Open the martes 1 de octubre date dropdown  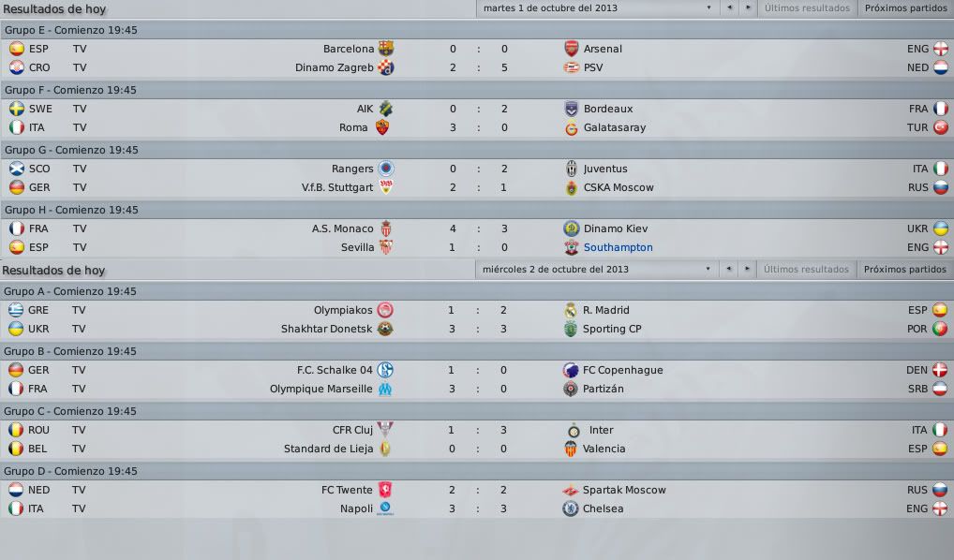coord(597,7)
